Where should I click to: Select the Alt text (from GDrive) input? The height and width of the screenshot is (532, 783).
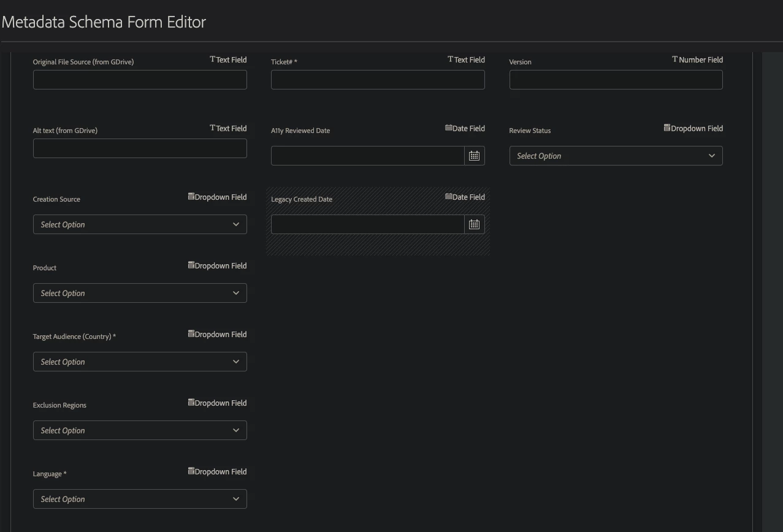click(140, 148)
